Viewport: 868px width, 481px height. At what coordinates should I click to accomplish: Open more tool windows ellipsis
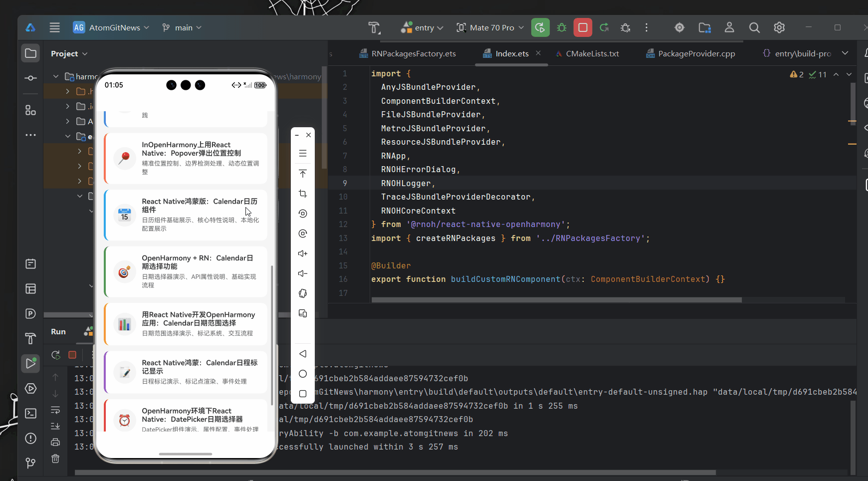30,135
